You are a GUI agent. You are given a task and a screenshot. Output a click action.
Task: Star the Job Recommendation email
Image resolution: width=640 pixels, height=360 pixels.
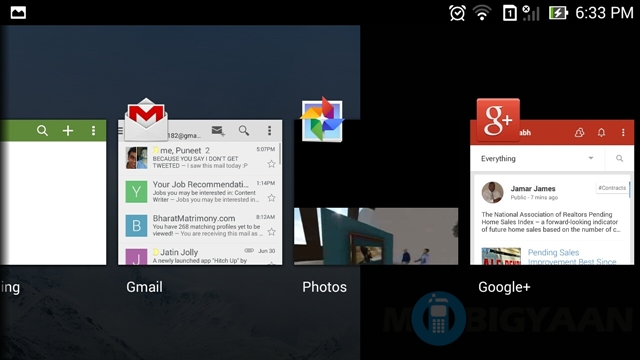(271, 198)
